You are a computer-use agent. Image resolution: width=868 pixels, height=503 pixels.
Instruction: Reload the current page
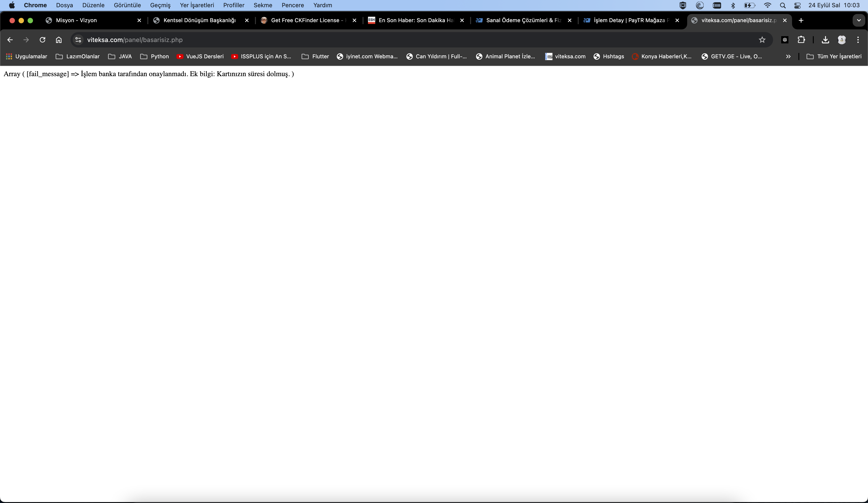(x=42, y=40)
